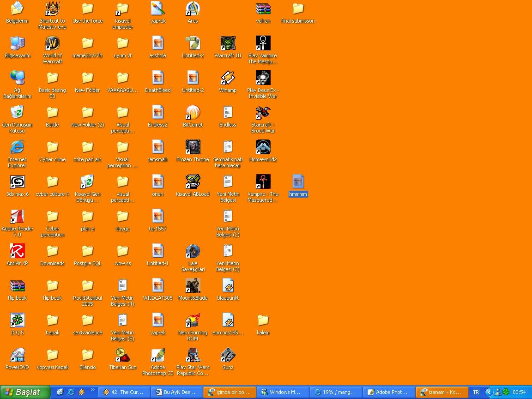Expand hidden system tray icons arrow
The width and height of the screenshot is (532, 399).
click(489, 392)
